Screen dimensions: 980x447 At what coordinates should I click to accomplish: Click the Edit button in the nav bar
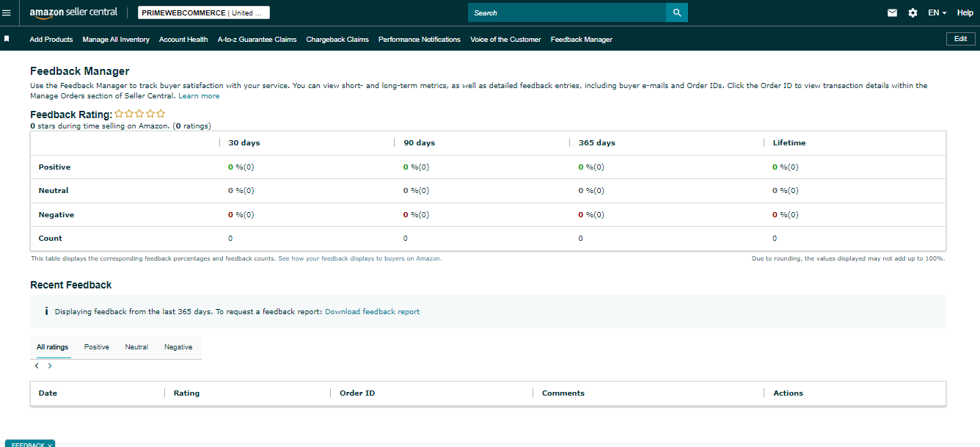[960, 39]
